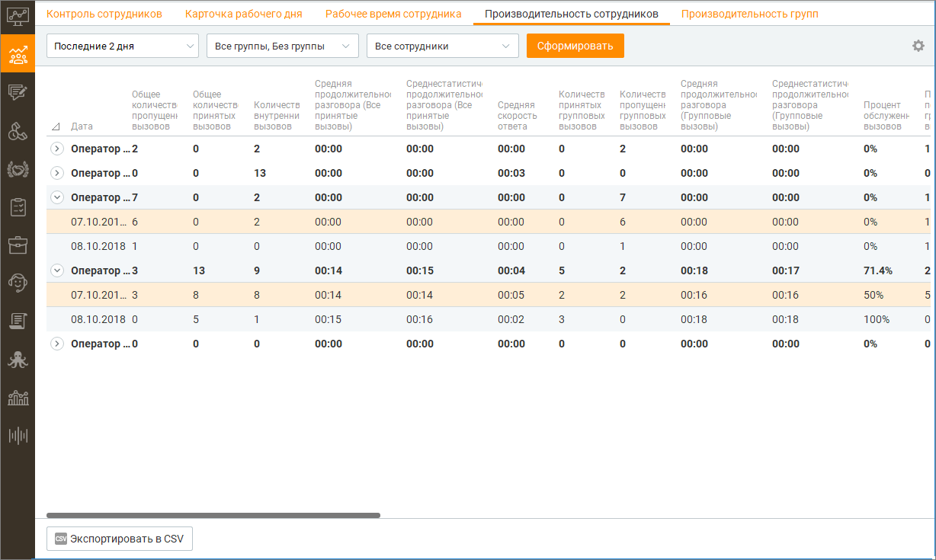Click the briefcase sidebar icon
This screenshot has height=560, width=936.
point(18,245)
